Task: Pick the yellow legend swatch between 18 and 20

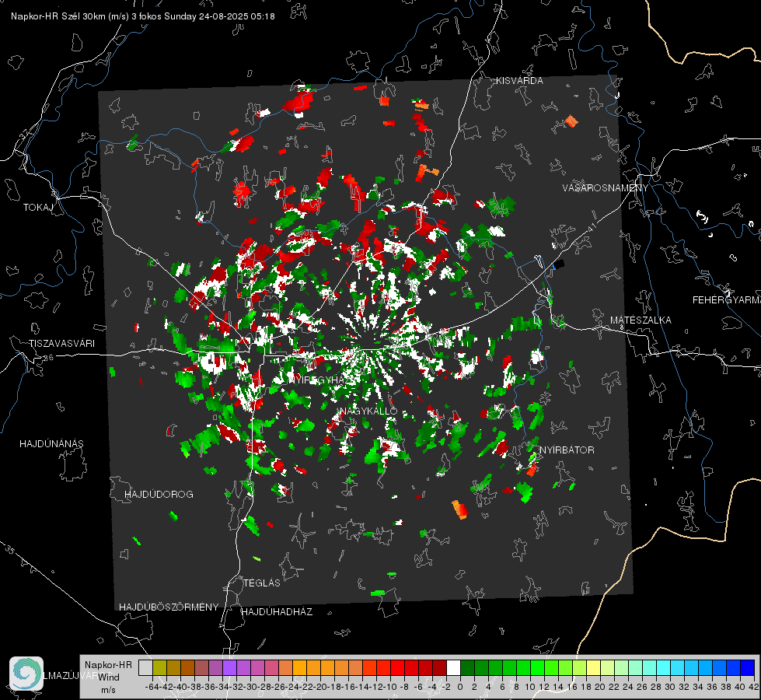Action: 593,667
